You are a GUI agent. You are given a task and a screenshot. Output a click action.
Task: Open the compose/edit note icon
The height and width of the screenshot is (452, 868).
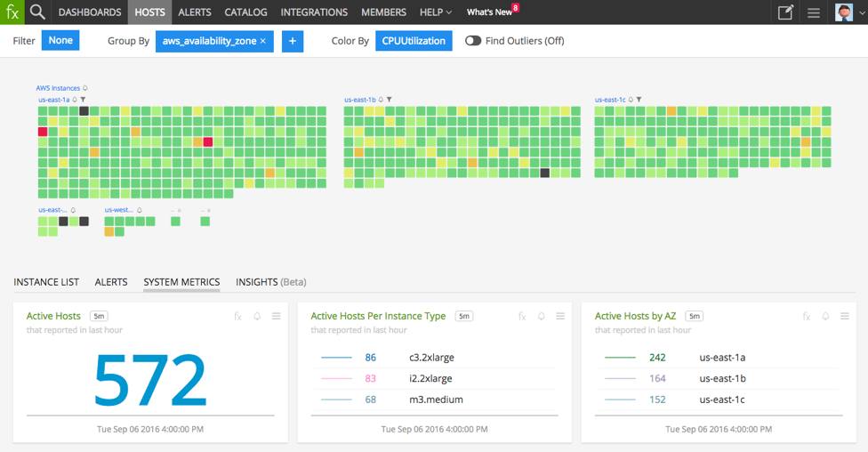785,12
